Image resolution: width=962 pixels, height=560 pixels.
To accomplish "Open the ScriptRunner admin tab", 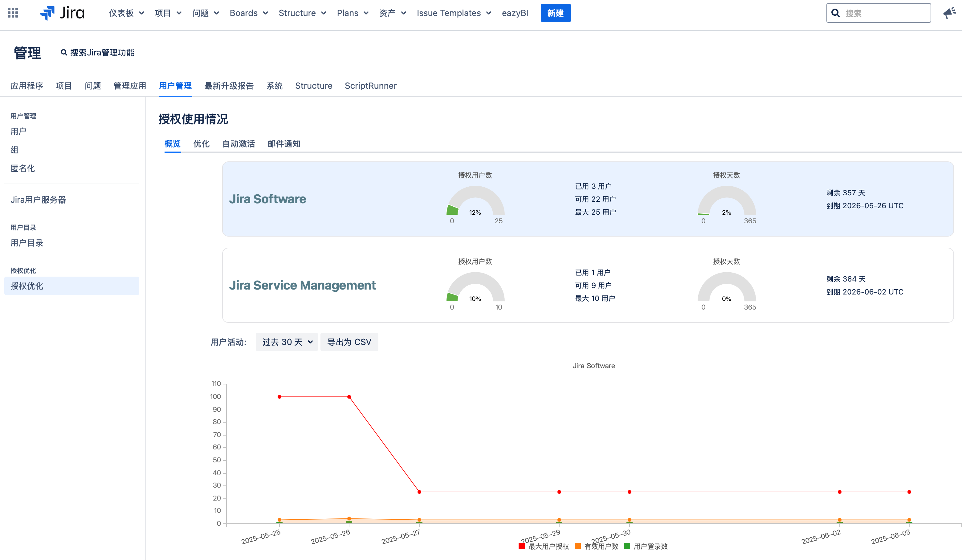I will (x=370, y=86).
